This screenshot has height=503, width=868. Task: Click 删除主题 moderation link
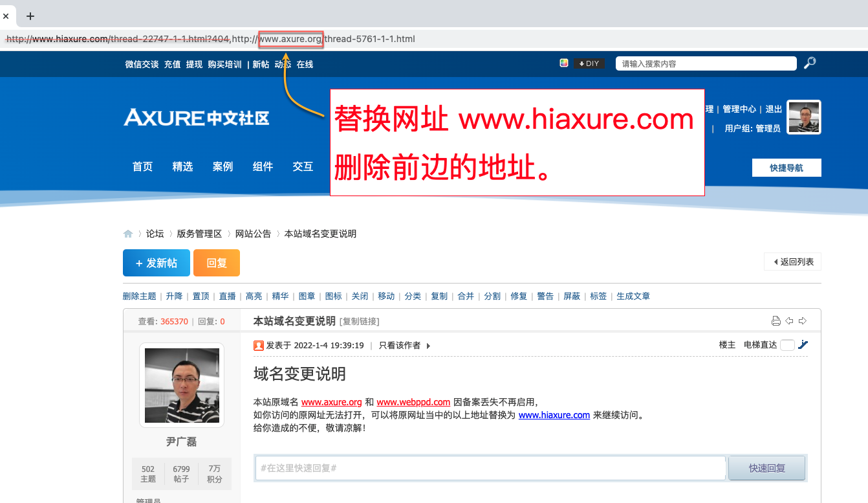point(140,296)
